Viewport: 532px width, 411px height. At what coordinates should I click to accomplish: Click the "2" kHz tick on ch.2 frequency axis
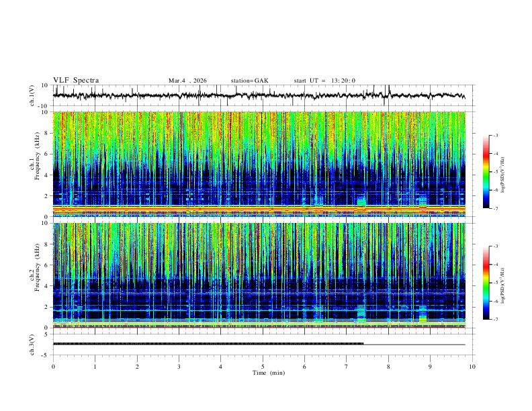tap(46, 307)
